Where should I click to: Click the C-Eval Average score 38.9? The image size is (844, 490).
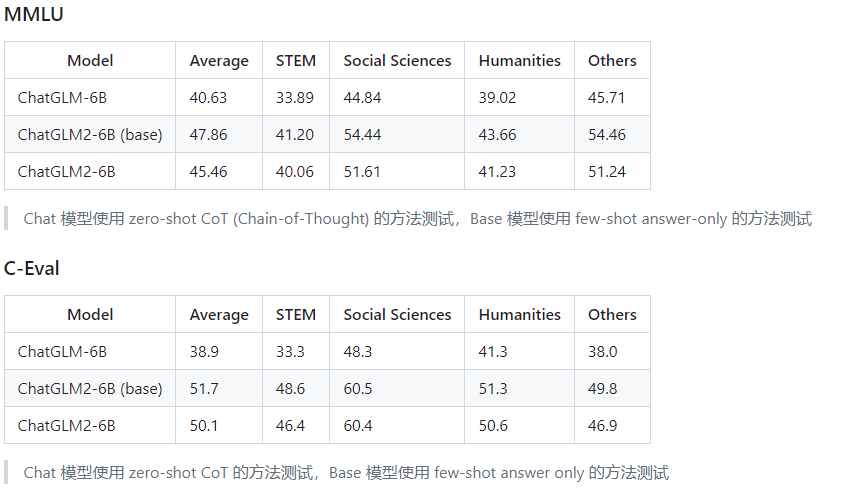tap(204, 352)
